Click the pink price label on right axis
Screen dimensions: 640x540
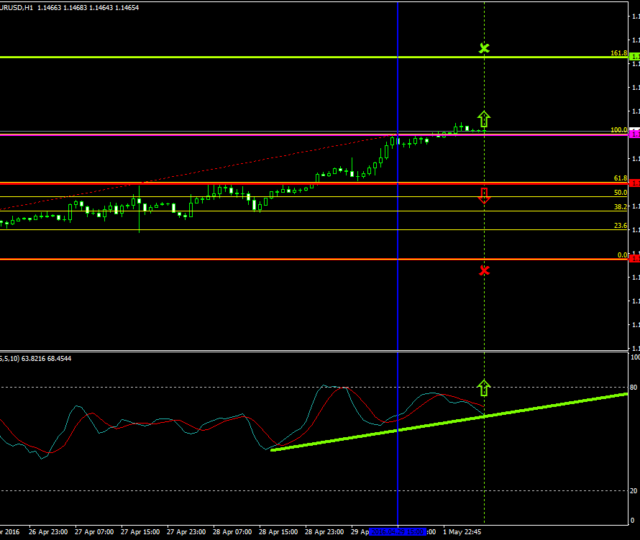click(634, 133)
